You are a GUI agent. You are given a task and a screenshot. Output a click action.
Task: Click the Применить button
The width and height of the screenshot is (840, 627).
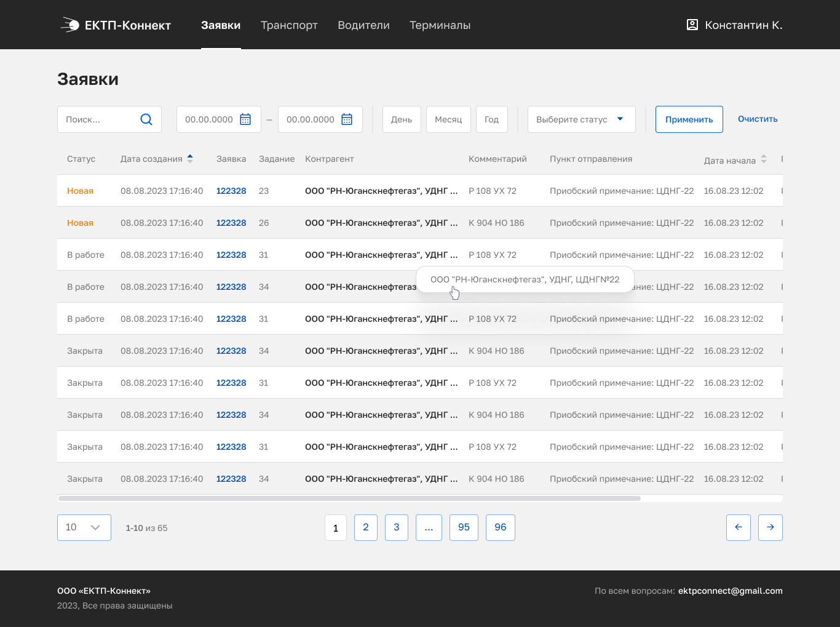(689, 119)
